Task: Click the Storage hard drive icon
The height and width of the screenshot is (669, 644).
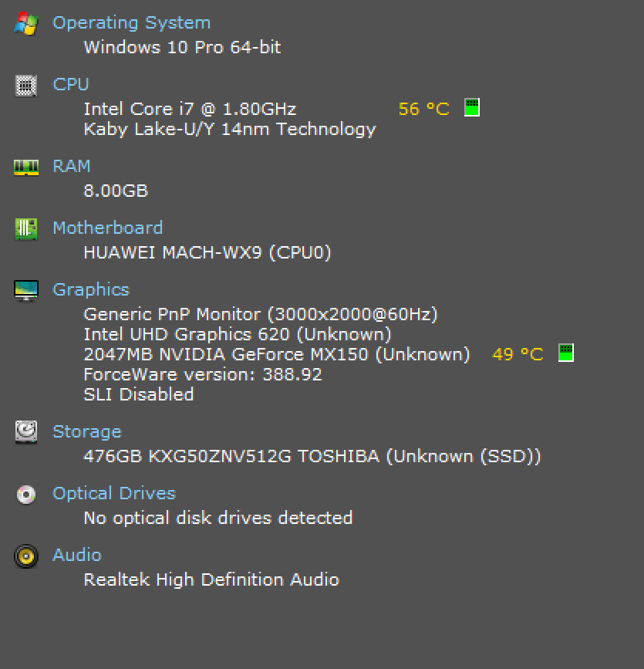Action: pyautogui.click(x=25, y=432)
